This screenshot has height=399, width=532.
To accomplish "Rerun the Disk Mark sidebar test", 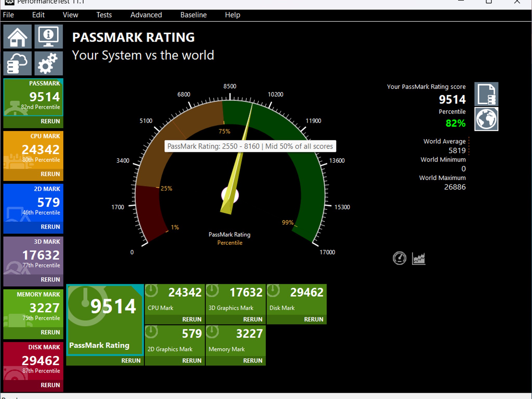I will (50, 385).
